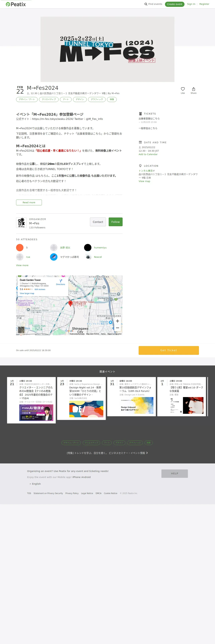The image size is (215, 644).
Task: Open the [特集] business seminar feature link
Action: 107,453
